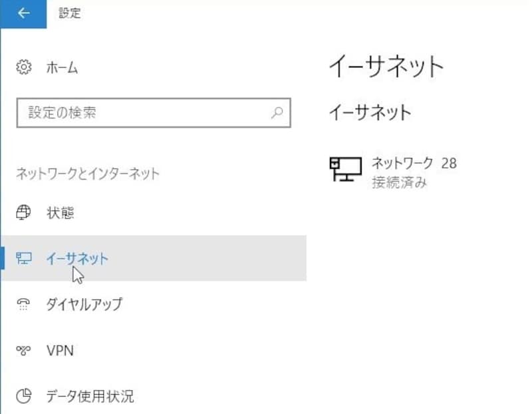The width and height of the screenshot is (532, 414).
Task: Go to the VPN section
Action: (x=60, y=350)
